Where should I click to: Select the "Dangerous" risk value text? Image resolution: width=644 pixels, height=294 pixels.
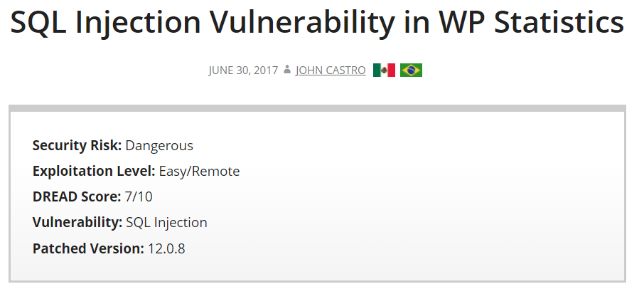159,145
